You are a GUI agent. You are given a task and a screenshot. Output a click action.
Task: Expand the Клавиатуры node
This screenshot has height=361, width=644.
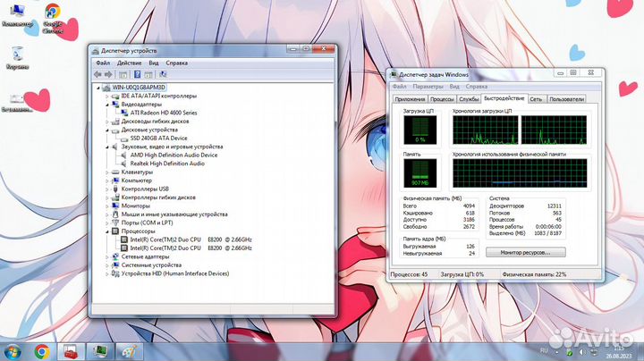coord(107,172)
